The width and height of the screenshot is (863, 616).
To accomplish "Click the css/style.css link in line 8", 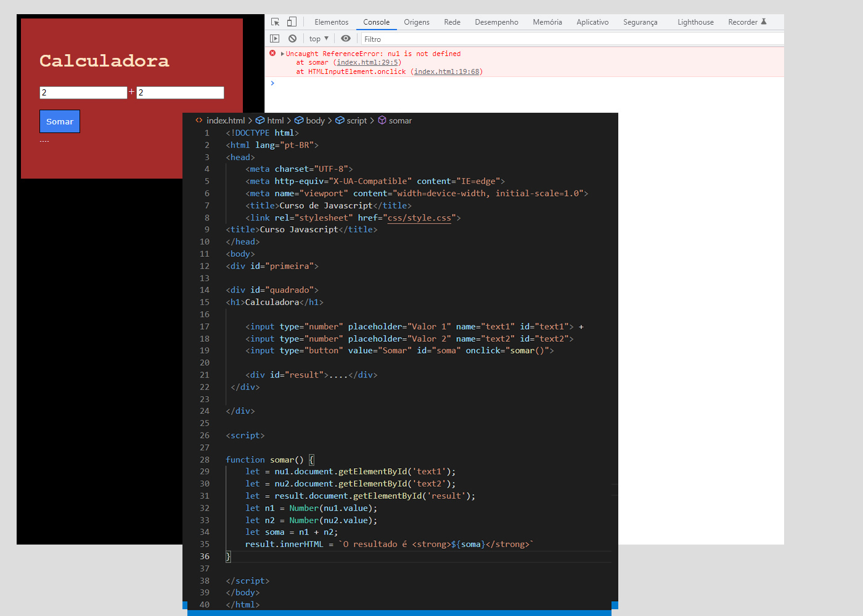I will pos(419,217).
